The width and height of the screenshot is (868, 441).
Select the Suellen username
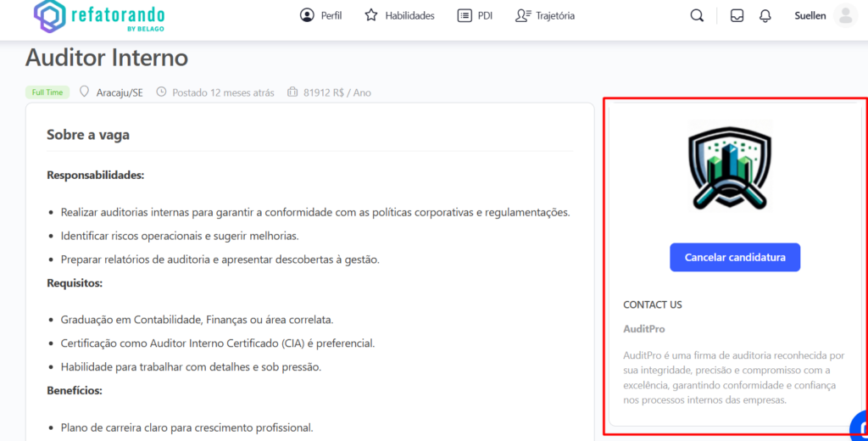pos(810,15)
